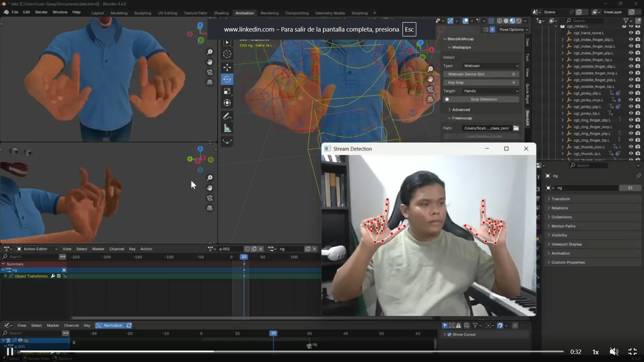Click pan hand icon in bottom-left viewport
The width and height of the screenshot is (644, 362).
(210, 188)
